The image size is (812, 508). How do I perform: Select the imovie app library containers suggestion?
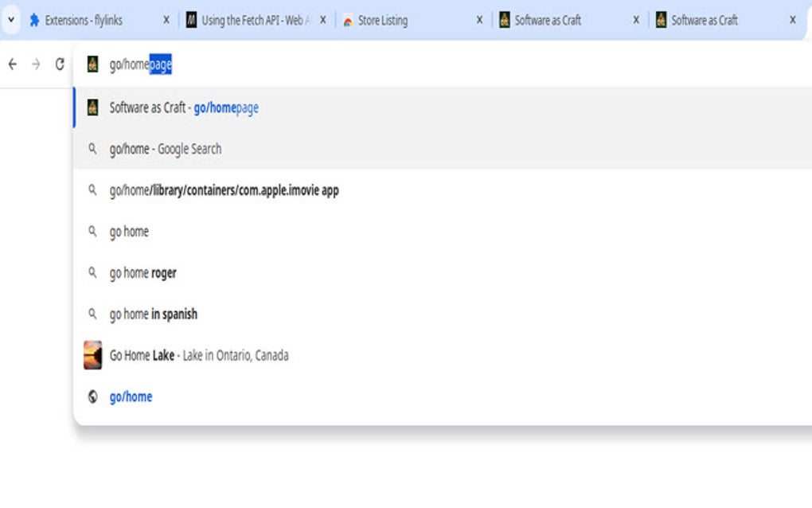click(224, 190)
